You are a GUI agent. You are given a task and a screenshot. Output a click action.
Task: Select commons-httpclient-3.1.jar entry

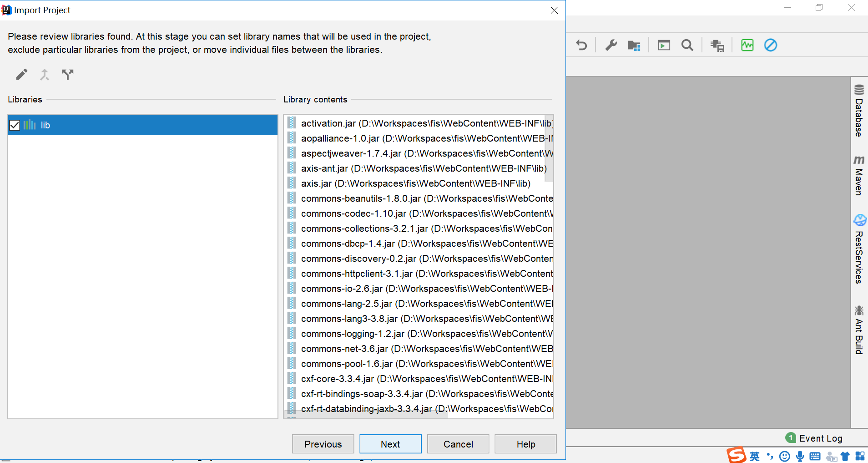pyautogui.click(x=420, y=274)
